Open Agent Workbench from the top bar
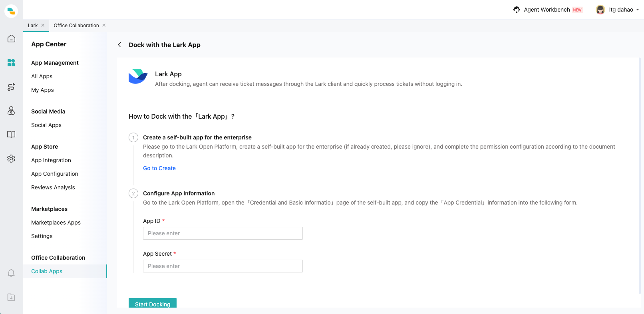This screenshot has width=644, height=314. 547,10
